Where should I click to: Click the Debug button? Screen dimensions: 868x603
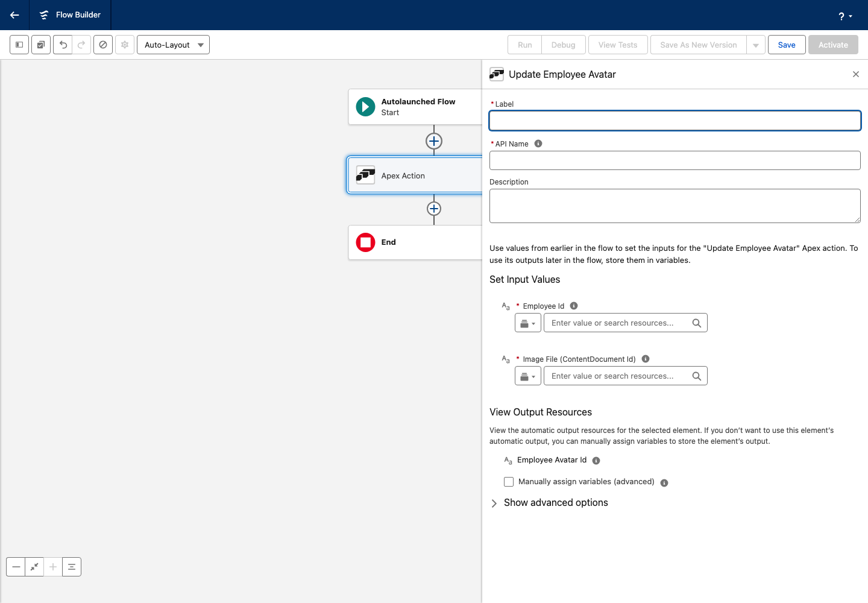564,45
